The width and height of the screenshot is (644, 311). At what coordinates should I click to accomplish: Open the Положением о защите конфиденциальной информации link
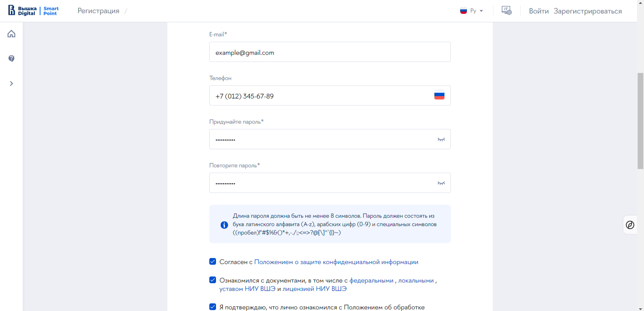336,262
